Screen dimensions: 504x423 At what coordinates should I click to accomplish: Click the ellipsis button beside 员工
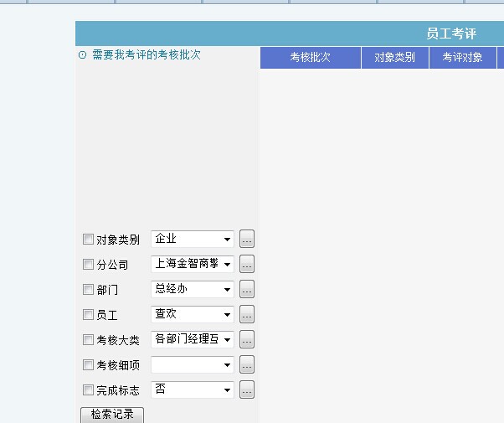[247, 315]
